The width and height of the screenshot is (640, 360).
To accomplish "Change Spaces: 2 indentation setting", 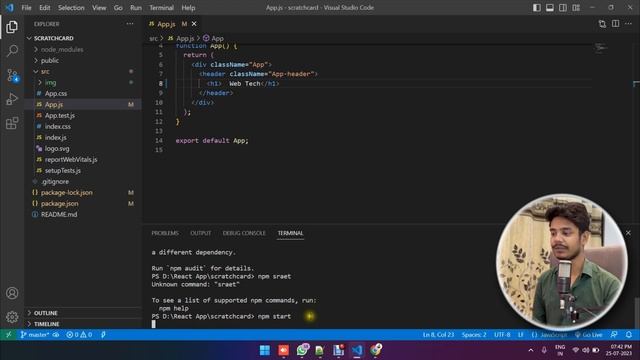I will pos(474,335).
